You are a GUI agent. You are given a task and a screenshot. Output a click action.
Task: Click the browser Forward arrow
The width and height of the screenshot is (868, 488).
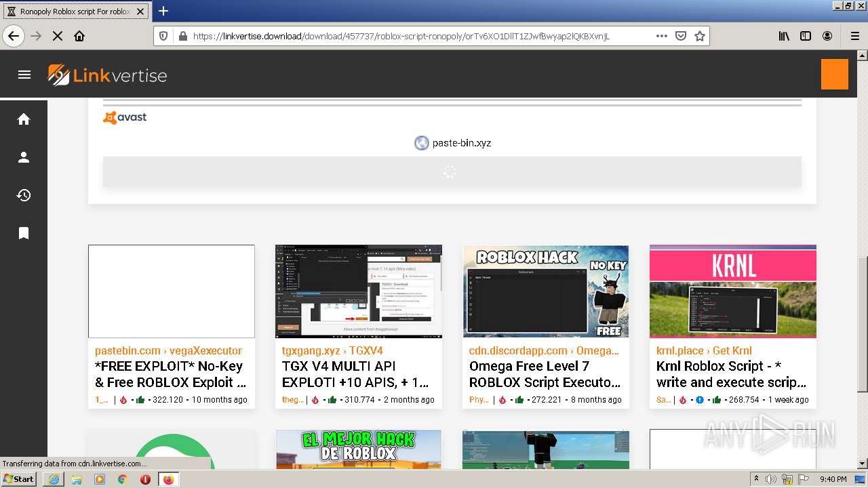[36, 36]
